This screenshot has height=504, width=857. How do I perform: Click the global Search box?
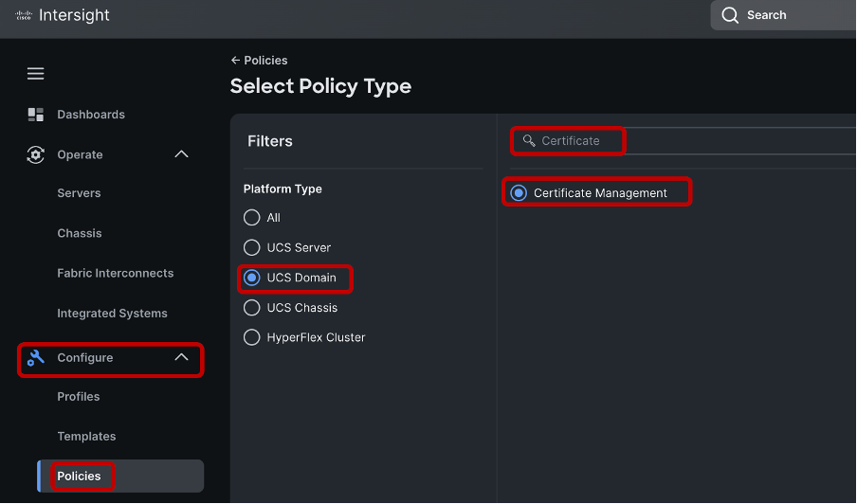[x=783, y=15]
